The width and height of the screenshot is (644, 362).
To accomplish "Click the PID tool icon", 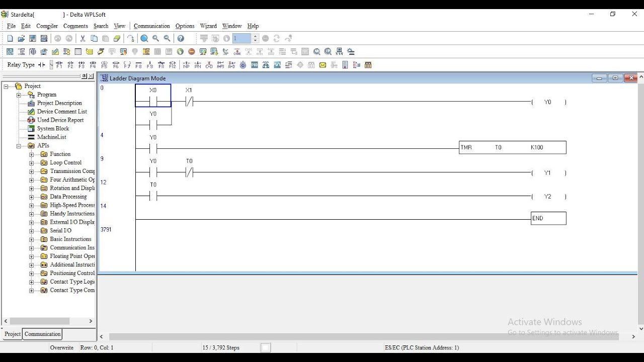I will point(255,65).
